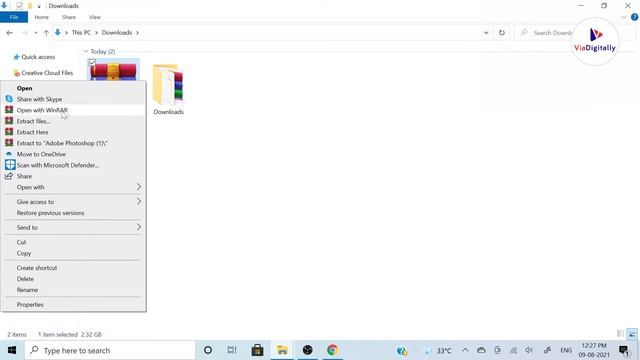Open recent locations dropdown arrow
This screenshot has height=360, width=640.
pyautogui.click(x=36, y=33)
